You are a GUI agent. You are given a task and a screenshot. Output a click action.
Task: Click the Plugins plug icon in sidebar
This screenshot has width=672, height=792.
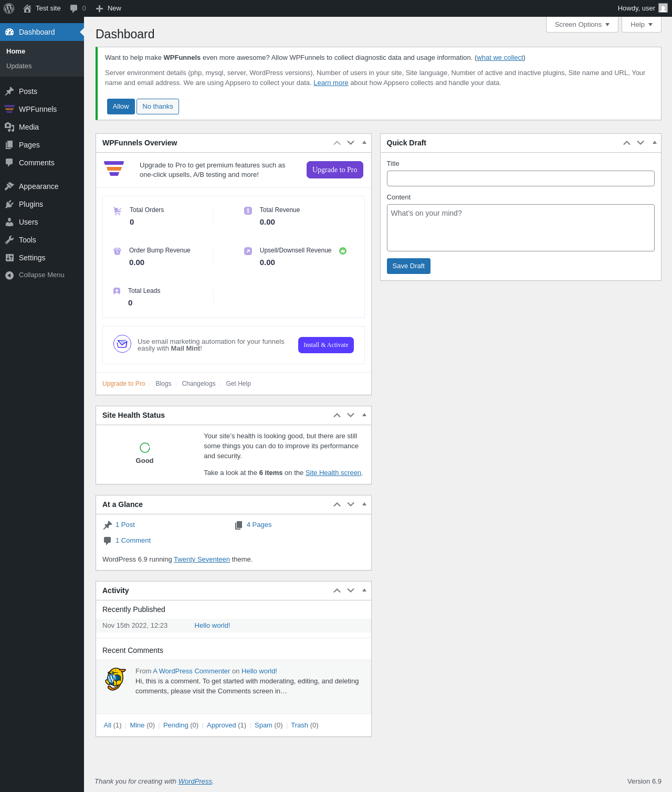coord(9,204)
